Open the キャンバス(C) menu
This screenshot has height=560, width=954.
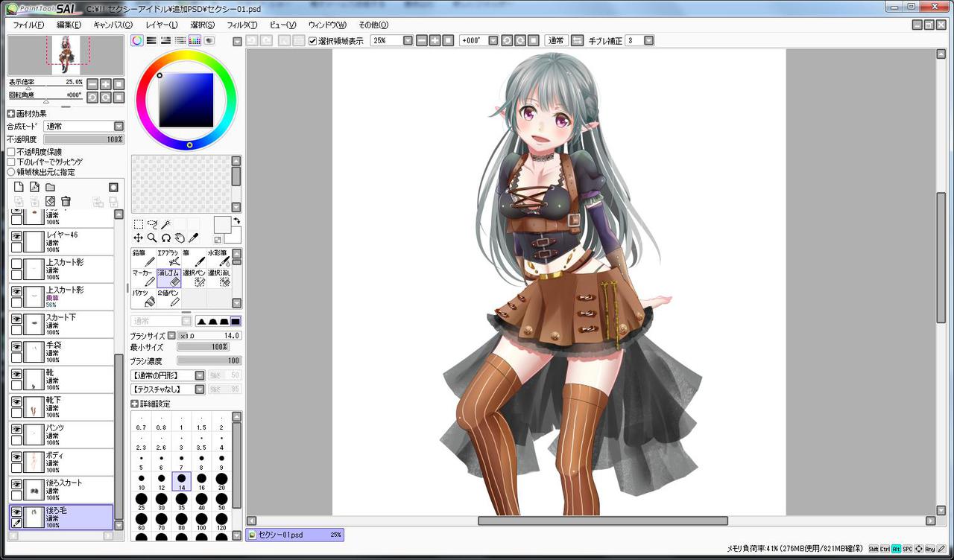tap(113, 25)
